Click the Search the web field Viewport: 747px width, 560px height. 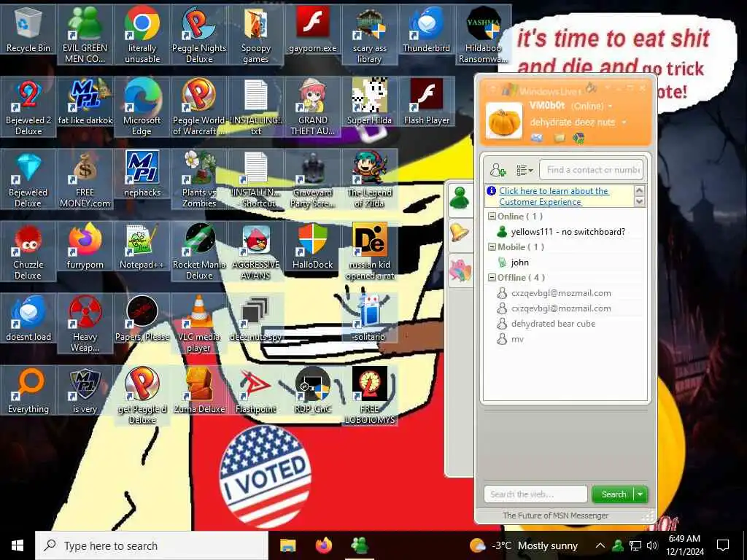pyautogui.click(x=535, y=494)
